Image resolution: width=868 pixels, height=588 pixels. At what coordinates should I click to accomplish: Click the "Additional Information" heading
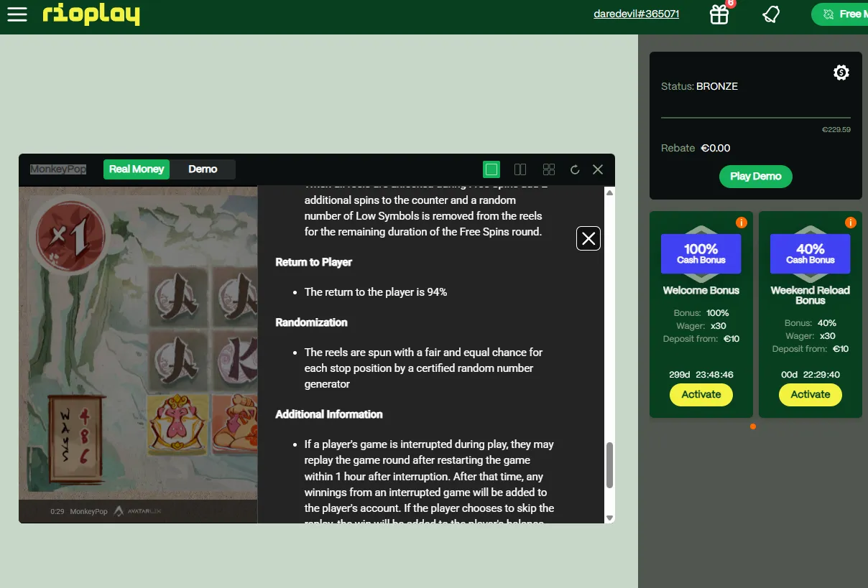[x=329, y=414]
